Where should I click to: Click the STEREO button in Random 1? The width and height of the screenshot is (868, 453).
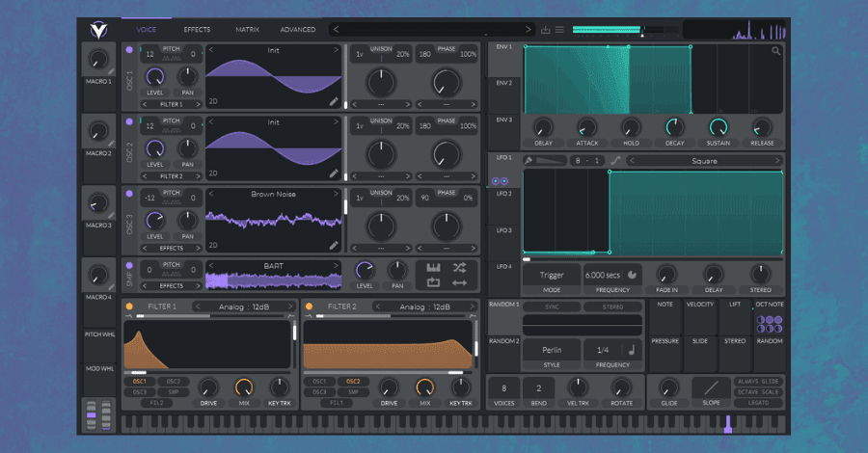[612, 306]
